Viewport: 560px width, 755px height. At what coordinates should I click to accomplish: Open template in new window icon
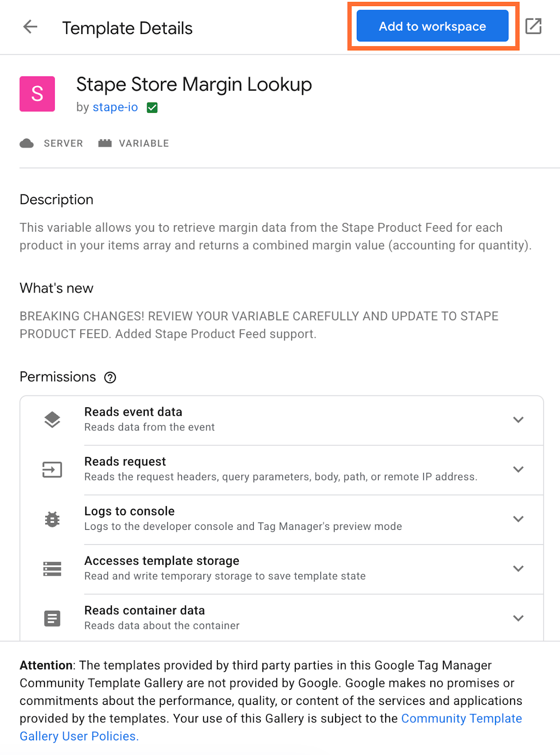click(534, 26)
